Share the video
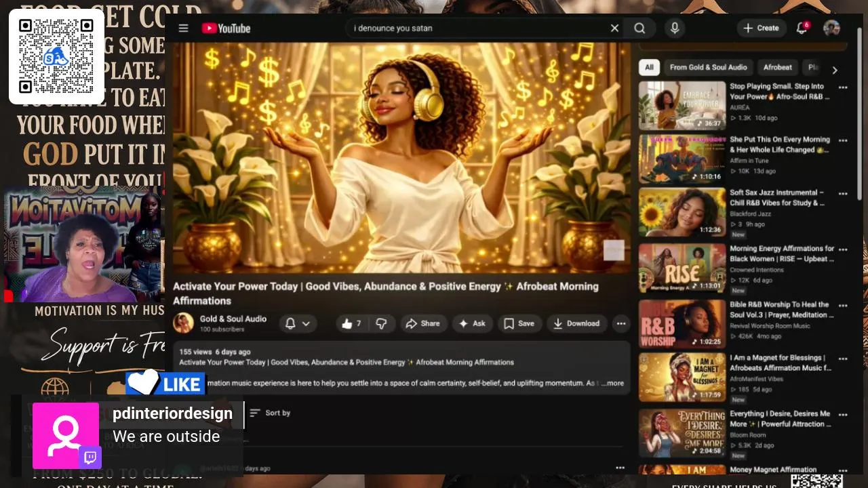Screen dimensions: 868x488 pyautogui.click(x=423, y=324)
